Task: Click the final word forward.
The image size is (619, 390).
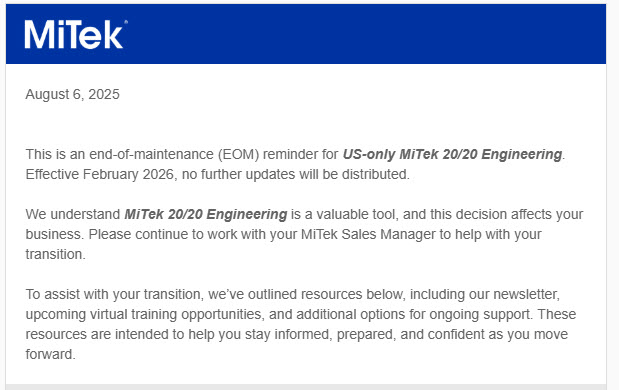Action: click(x=51, y=354)
